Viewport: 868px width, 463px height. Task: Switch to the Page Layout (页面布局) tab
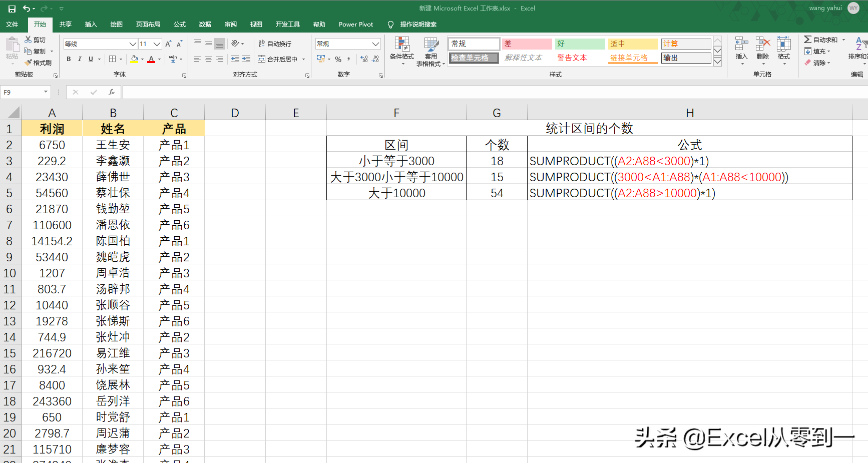[x=148, y=24]
